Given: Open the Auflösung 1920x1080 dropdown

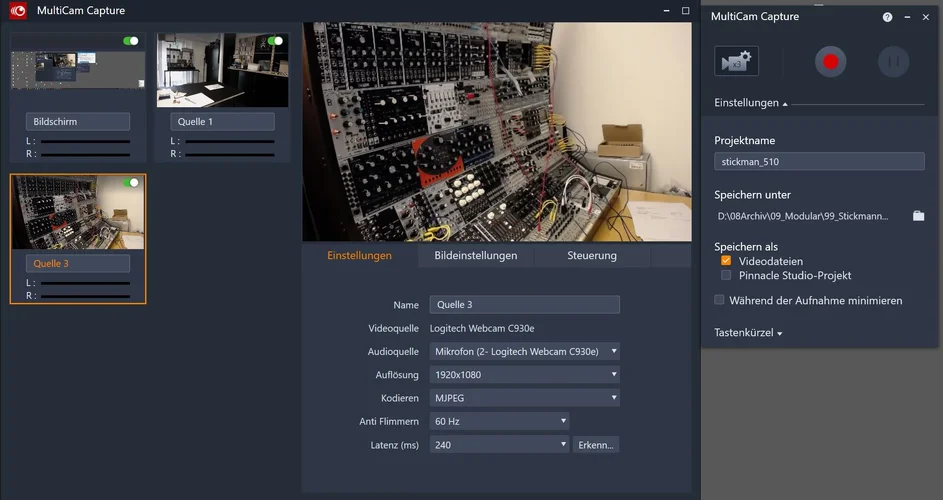Looking at the screenshot, I should click(x=524, y=374).
